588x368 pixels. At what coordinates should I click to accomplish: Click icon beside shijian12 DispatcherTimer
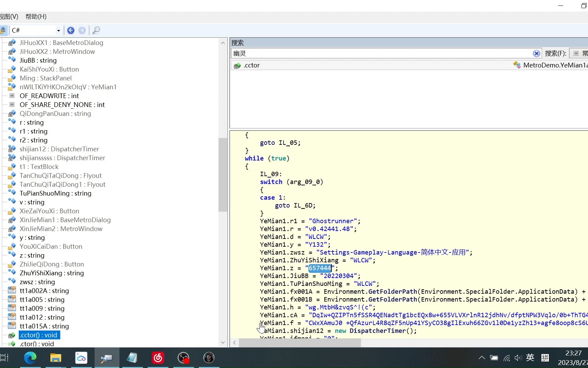[x=12, y=149]
